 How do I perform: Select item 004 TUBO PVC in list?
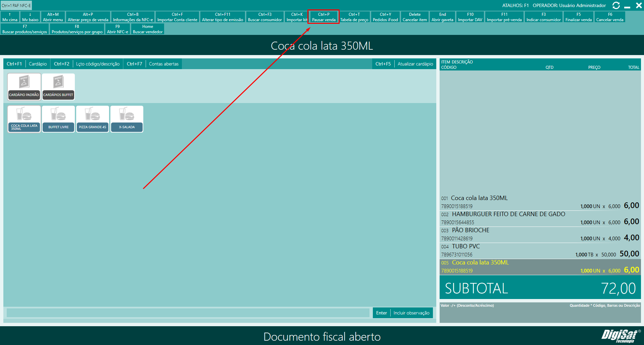540,251
